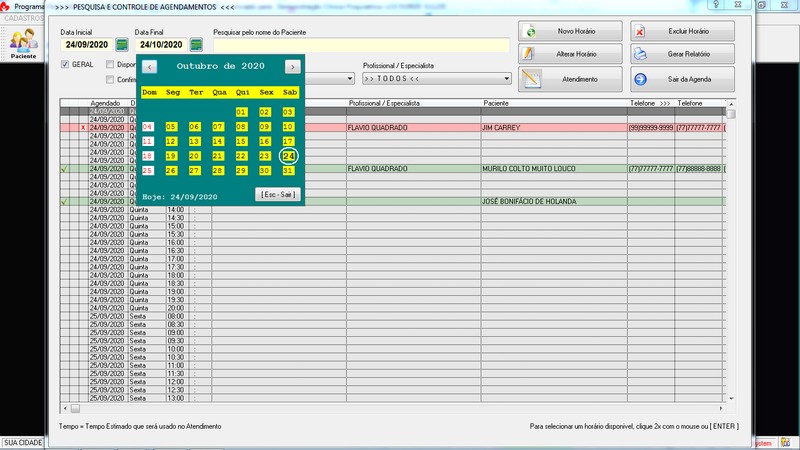Viewport: 800px width, 450px height.
Task: Select the 25/09/2020 Sexta 08:00 row
Action: click(x=393, y=316)
